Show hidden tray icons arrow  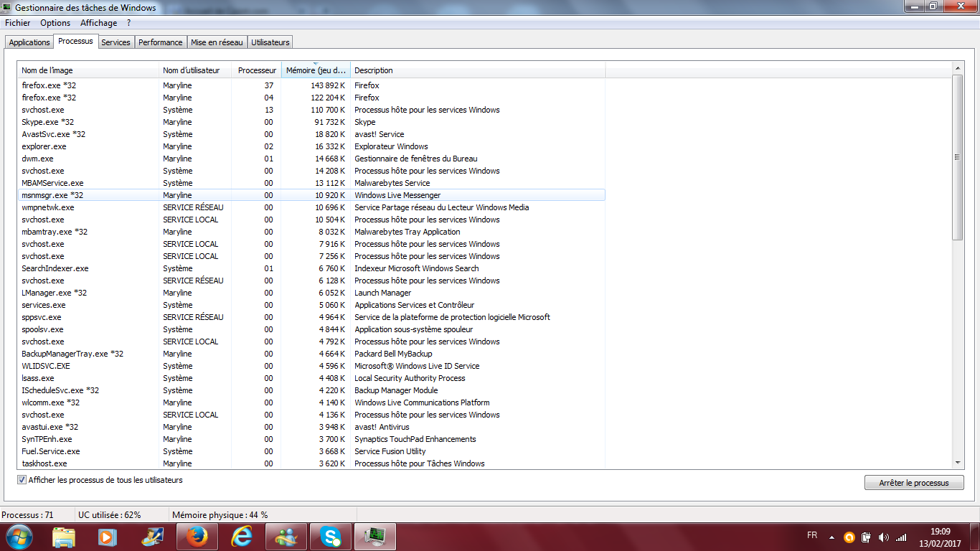click(831, 537)
